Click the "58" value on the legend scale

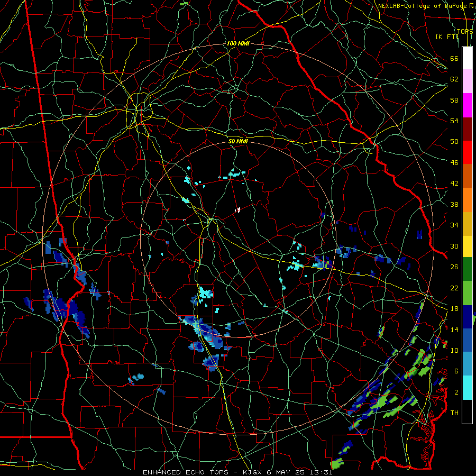454,100
